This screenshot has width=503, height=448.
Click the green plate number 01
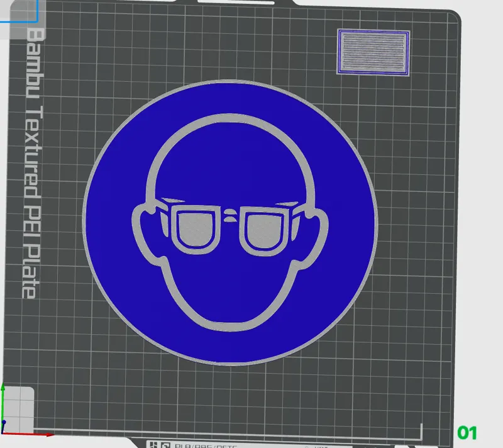pos(467,433)
